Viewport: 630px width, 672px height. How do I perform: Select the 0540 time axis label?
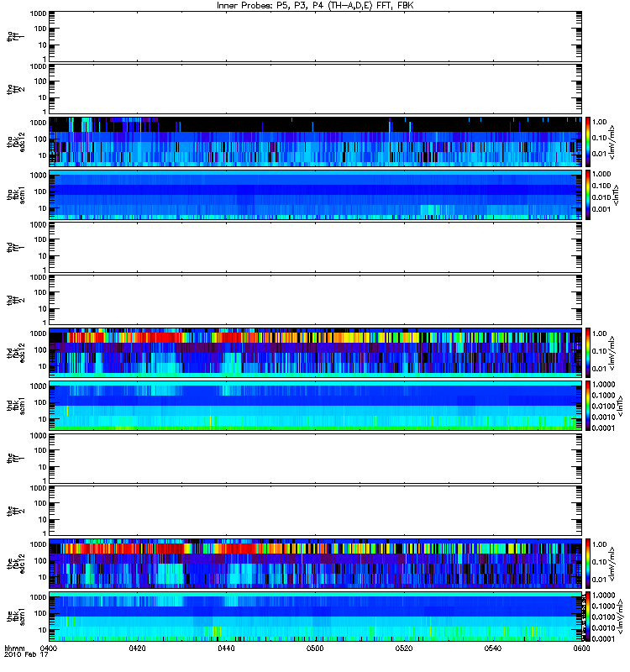click(x=493, y=648)
